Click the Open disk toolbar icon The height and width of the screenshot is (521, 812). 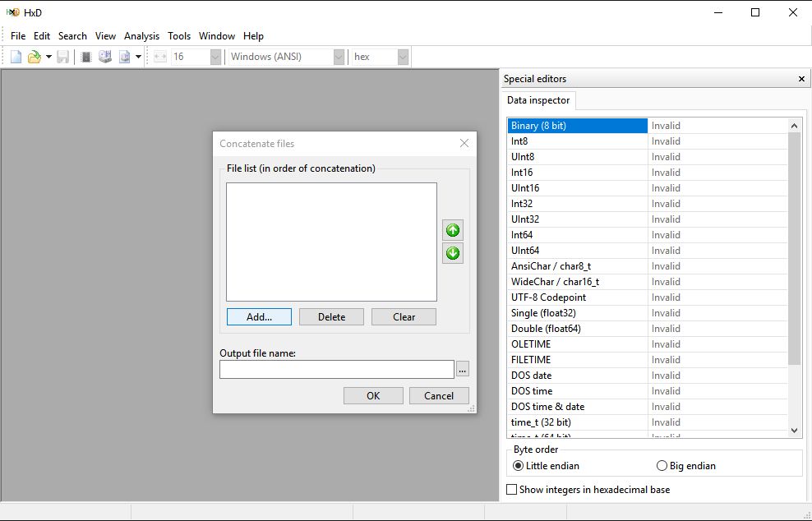coord(105,57)
